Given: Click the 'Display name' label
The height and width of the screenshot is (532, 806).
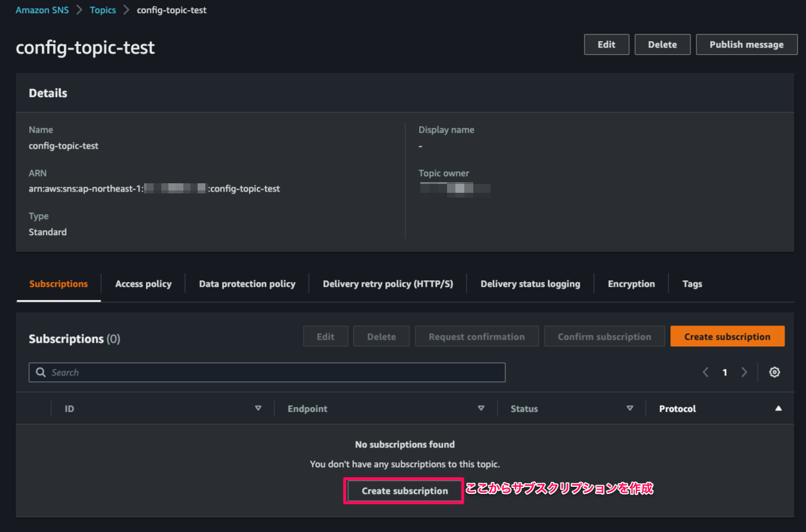Looking at the screenshot, I should coord(446,130).
